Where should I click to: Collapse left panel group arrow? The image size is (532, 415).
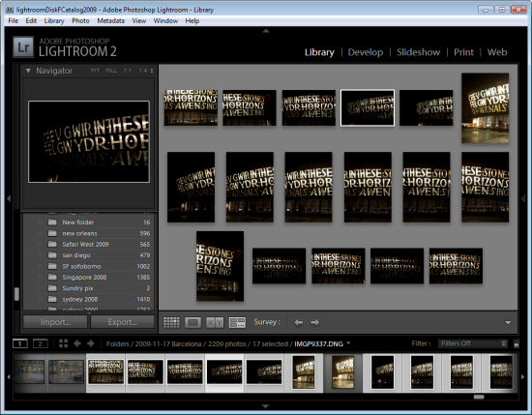pos(9,198)
